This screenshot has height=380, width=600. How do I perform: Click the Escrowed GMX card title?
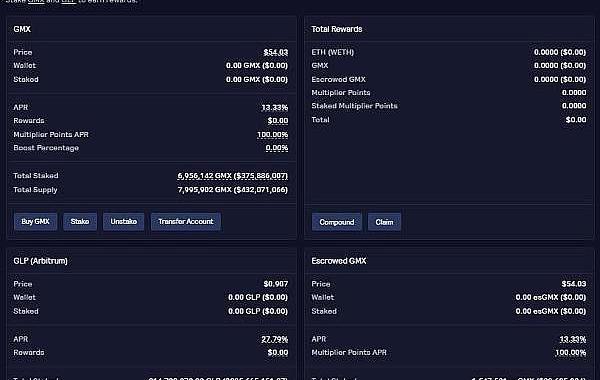click(x=339, y=261)
